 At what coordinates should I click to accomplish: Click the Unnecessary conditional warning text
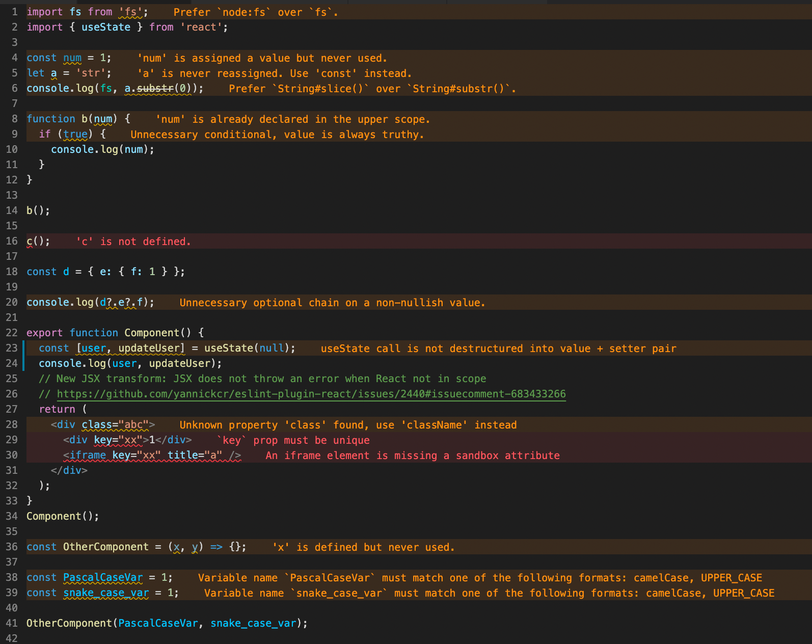coord(277,135)
